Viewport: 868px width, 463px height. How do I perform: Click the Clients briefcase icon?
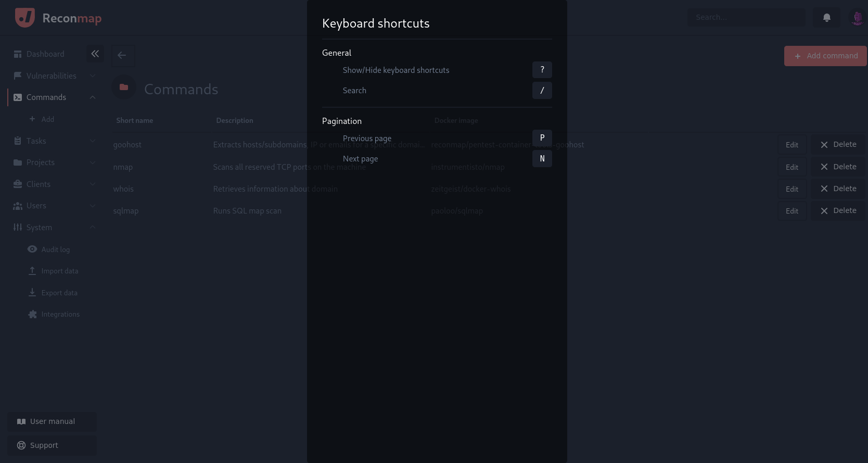click(x=18, y=184)
